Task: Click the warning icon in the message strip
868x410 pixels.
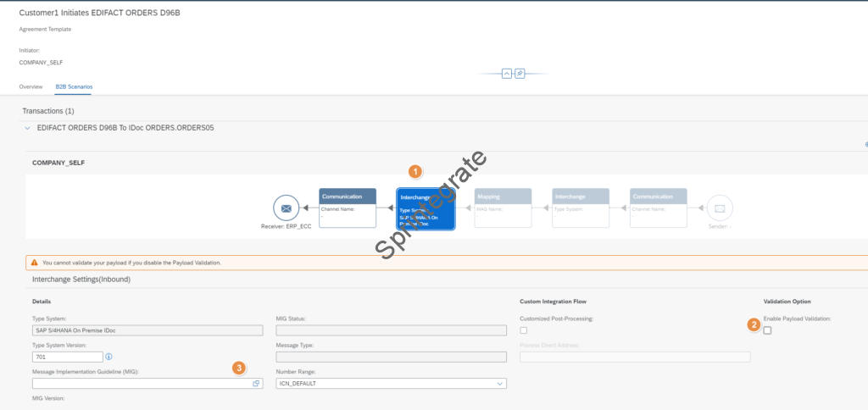Action: [34, 263]
